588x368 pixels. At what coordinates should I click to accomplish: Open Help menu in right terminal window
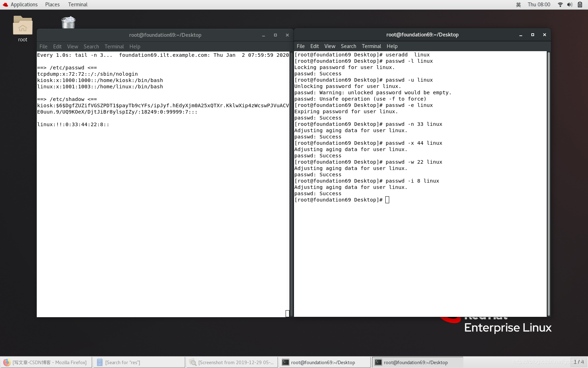click(x=392, y=46)
